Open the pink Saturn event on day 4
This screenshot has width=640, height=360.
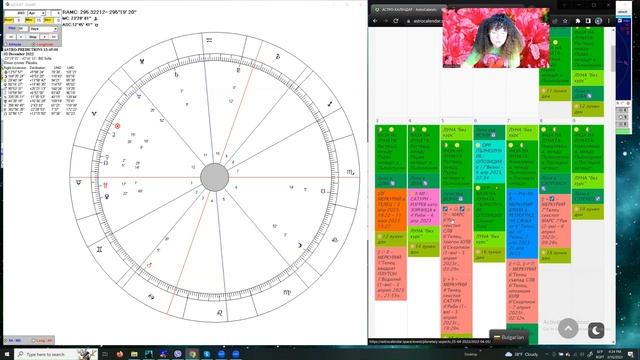pos(424,207)
